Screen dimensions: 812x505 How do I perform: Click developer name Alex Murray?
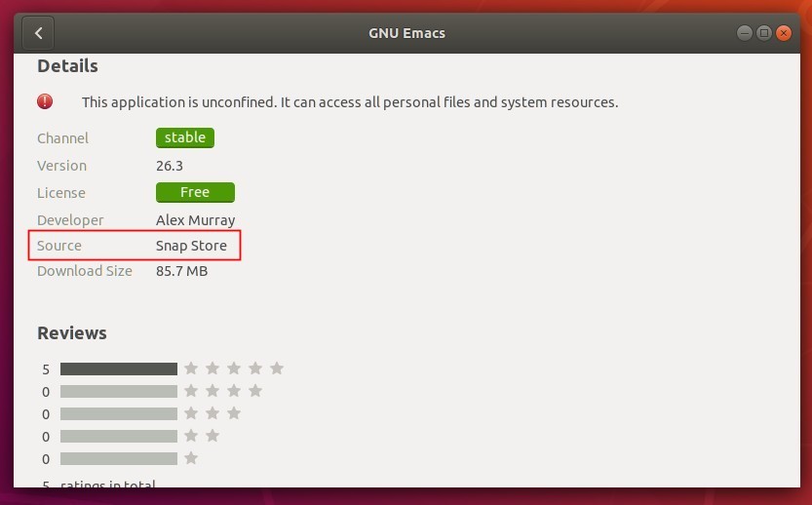pos(195,220)
